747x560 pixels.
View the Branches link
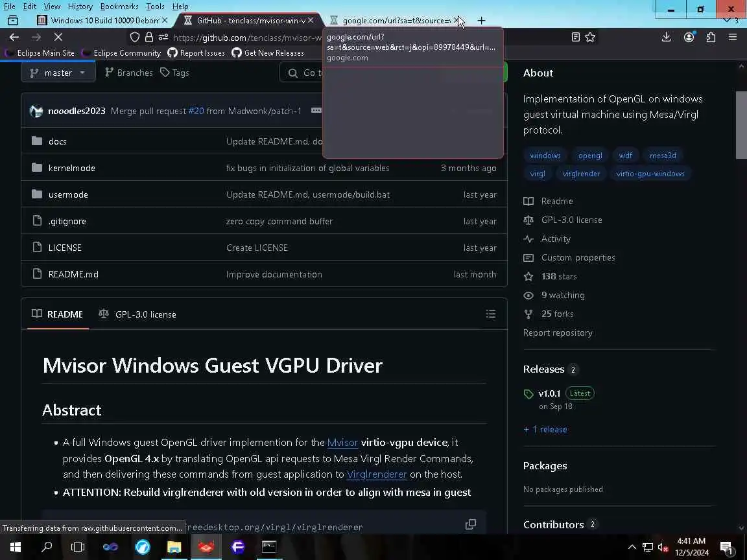tap(128, 73)
